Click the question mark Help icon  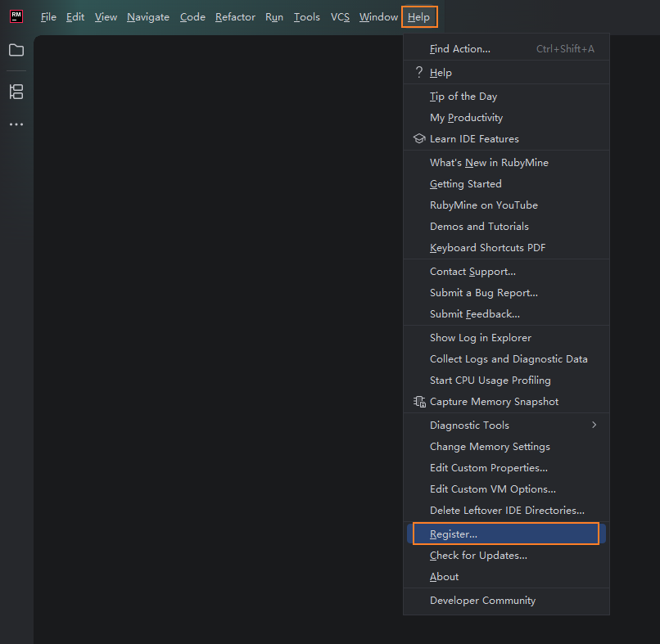click(418, 72)
